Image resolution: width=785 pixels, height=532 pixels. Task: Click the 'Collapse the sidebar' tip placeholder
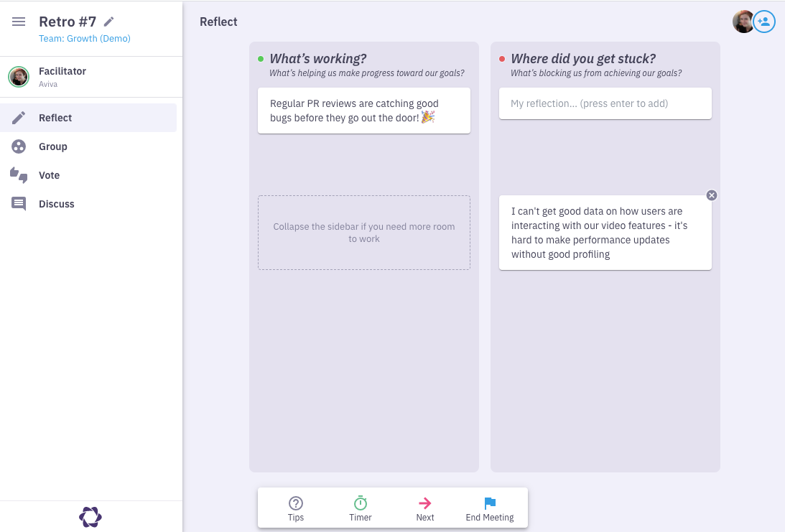(x=363, y=233)
